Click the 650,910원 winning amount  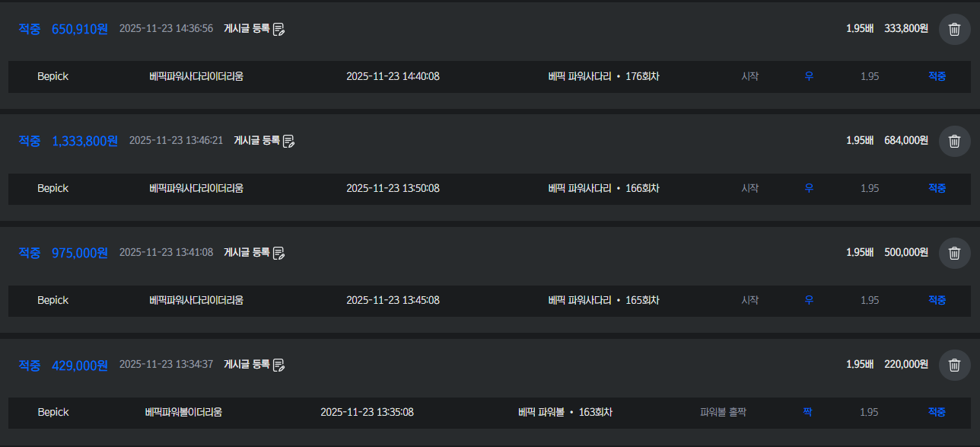(x=80, y=30)
